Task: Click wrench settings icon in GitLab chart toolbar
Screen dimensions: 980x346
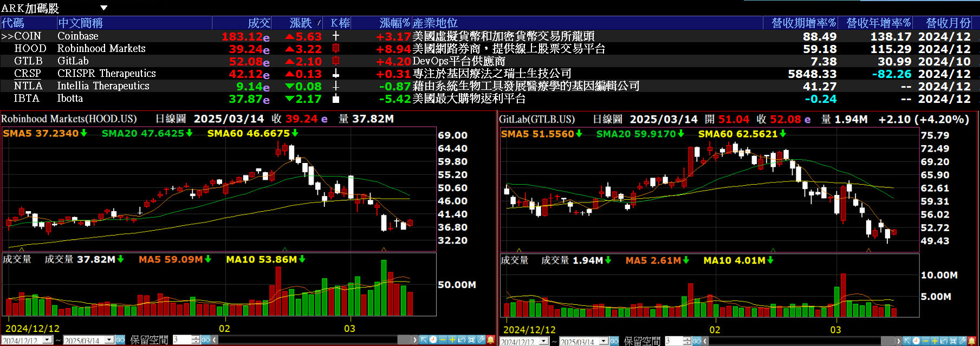Action: coord(962,341)
